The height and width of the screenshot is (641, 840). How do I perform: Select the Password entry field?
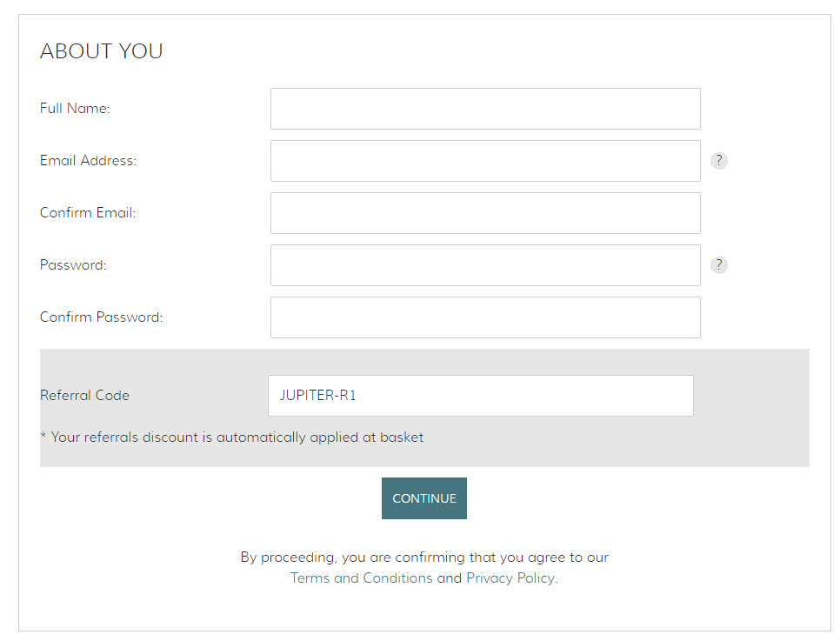click(x=485, y=265)
